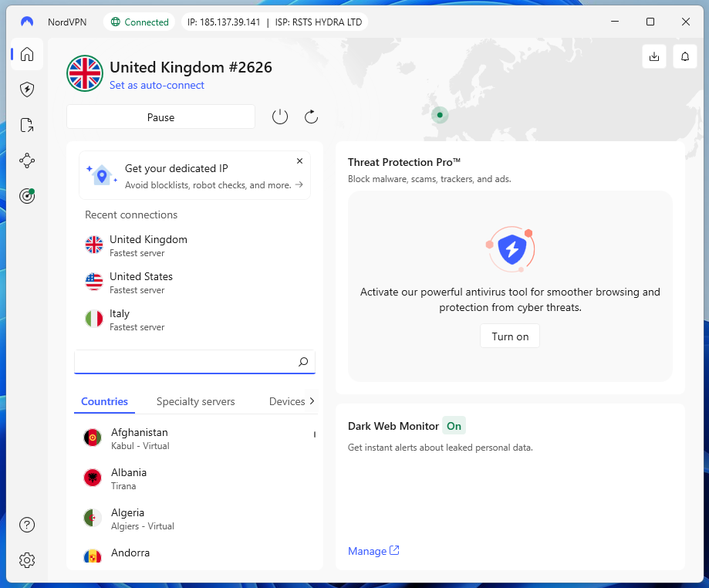Click Set as auto-connect link
The image size is (709, 588).
pyautogui.click(x=157, y=86)
